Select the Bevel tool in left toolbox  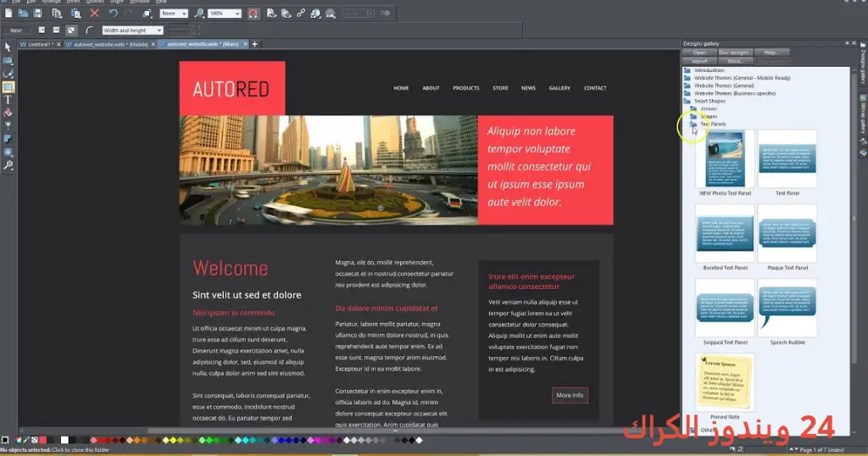point(8,153)
